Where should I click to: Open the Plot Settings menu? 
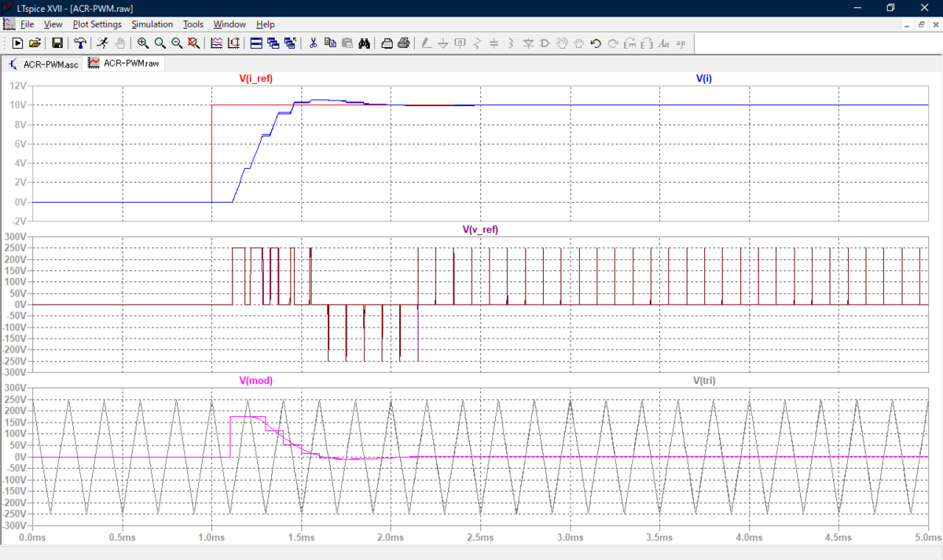[x=97, y=24]
